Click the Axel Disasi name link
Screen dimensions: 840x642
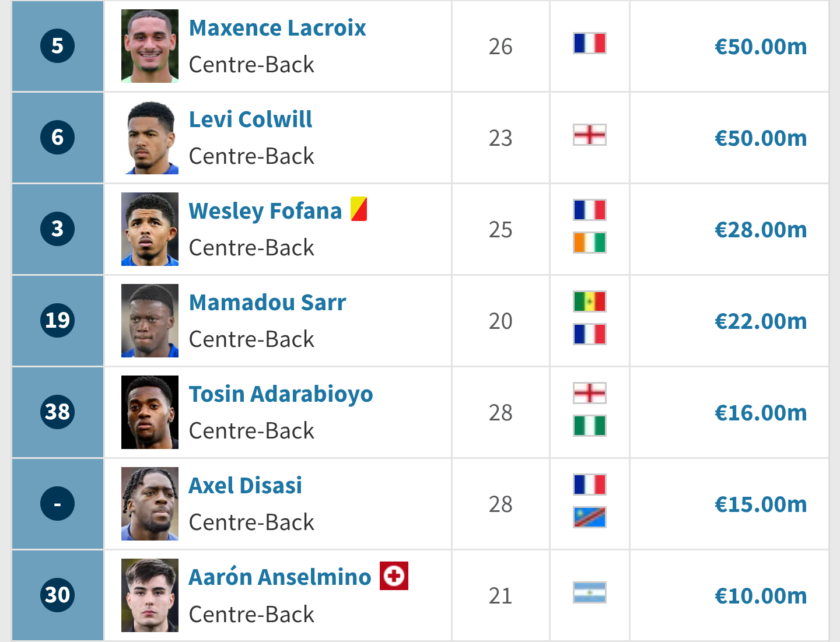pos(246,486)
